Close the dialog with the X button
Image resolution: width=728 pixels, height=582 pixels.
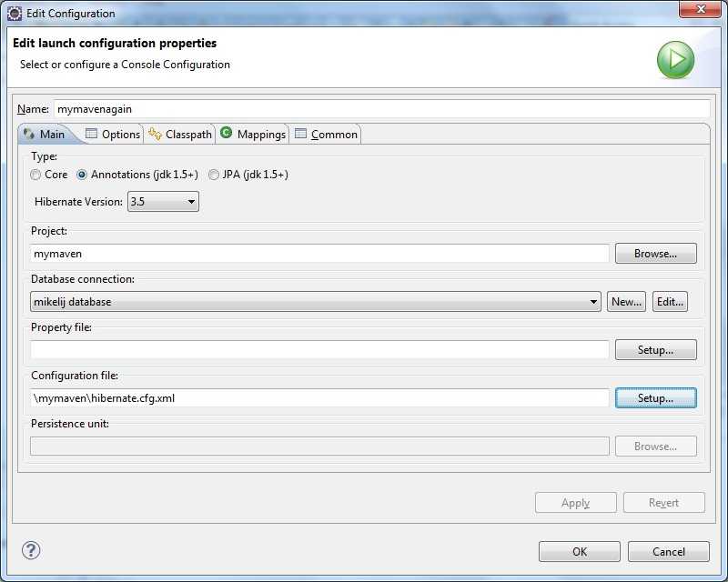point(700,9)
